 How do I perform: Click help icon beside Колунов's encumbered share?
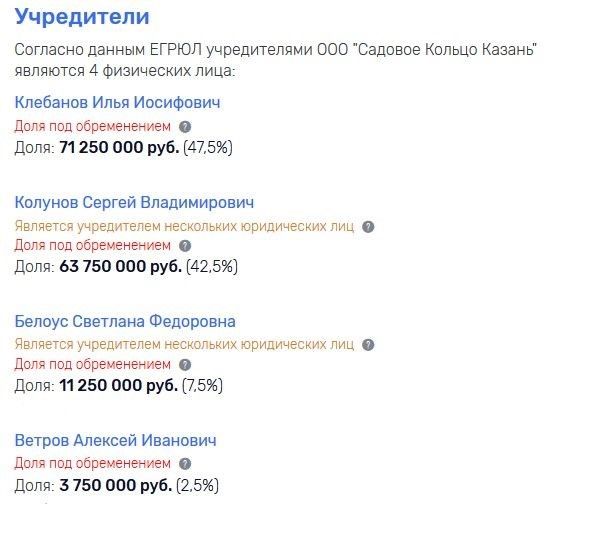185,246
